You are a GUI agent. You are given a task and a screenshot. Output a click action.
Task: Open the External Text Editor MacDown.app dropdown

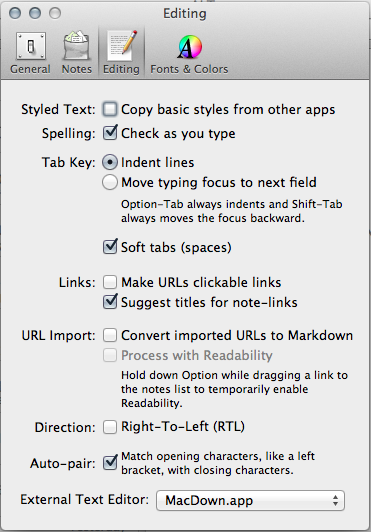click(x=250, y=500)
